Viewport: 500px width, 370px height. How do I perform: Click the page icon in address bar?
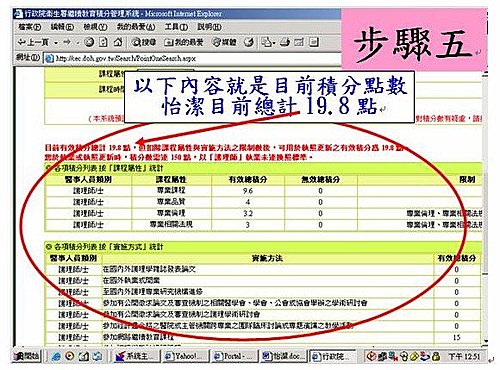pos(49,59)
